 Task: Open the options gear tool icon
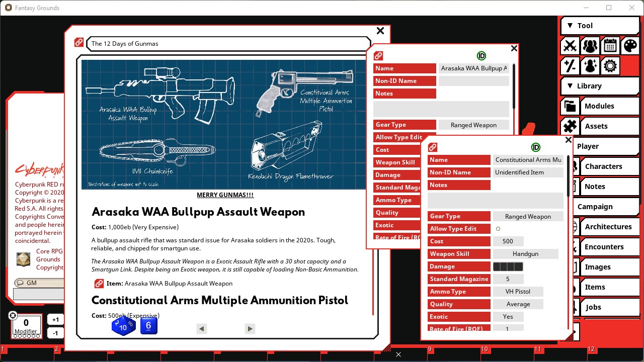pyautogui.click(x=610, y=66)
